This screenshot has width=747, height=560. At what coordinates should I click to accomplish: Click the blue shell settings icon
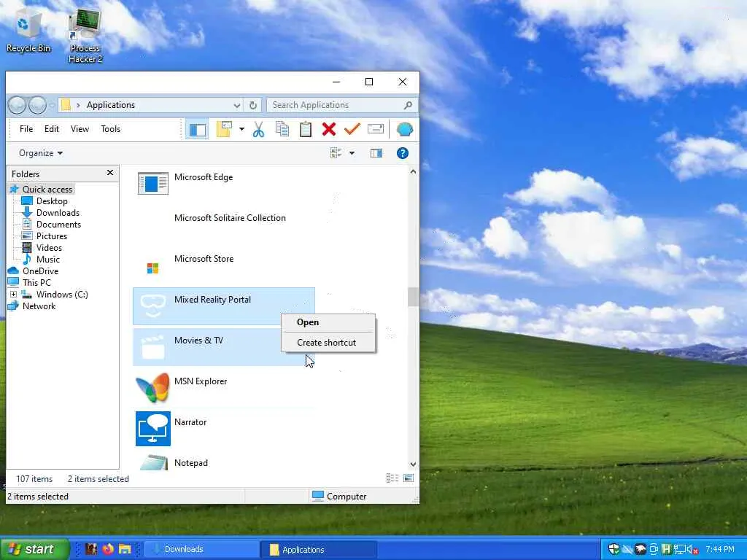tap(404, 129)
